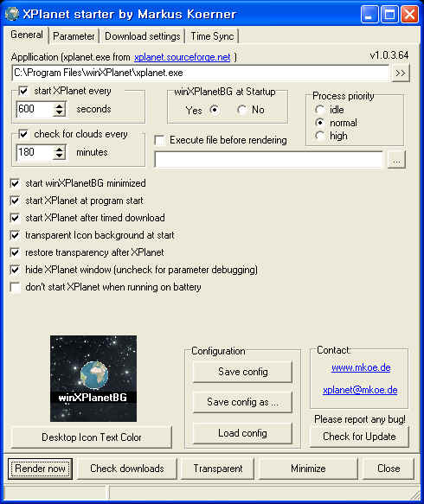424x504 pixels.
Task: Toggle transparent Icon background at start
Action: click(15, 235)
